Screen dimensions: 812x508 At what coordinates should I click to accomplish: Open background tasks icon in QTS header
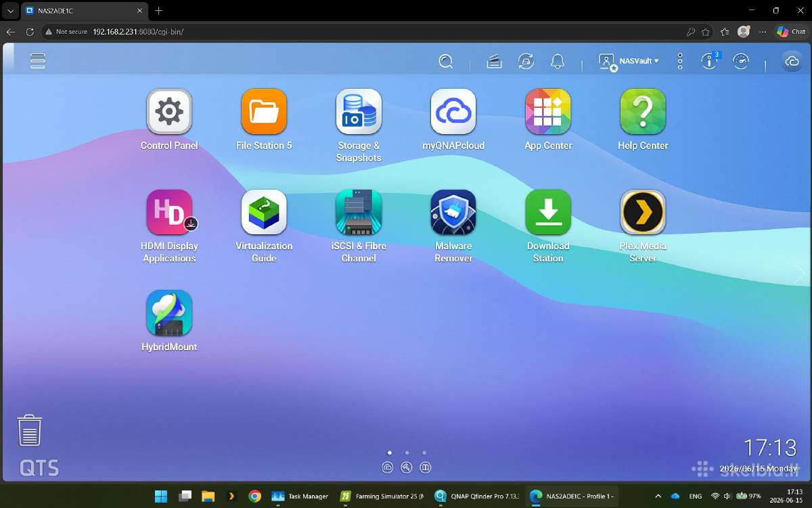coord(495,62)
